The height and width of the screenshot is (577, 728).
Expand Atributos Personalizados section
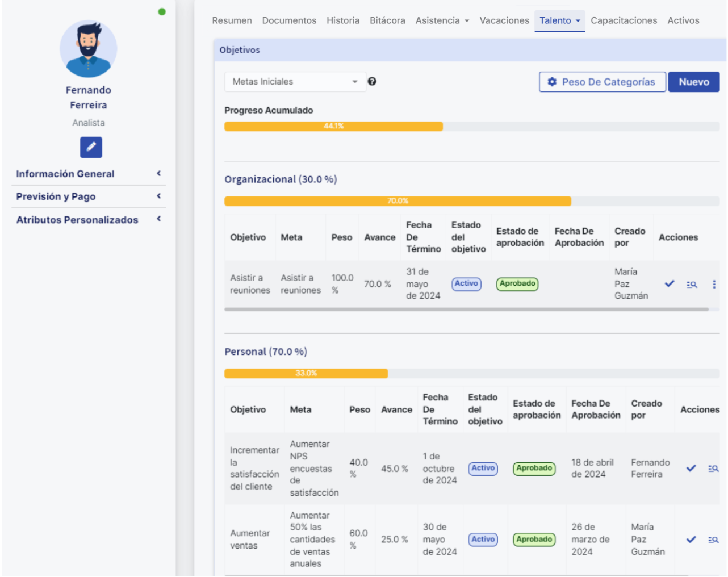88,220
